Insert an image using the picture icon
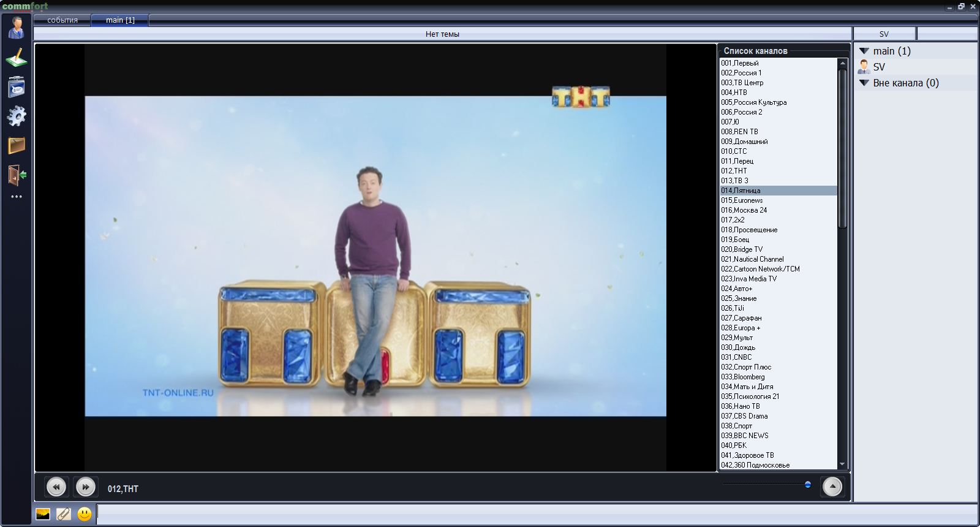The width and height of the screenshot is (980, 527). (x=43, y=514)
